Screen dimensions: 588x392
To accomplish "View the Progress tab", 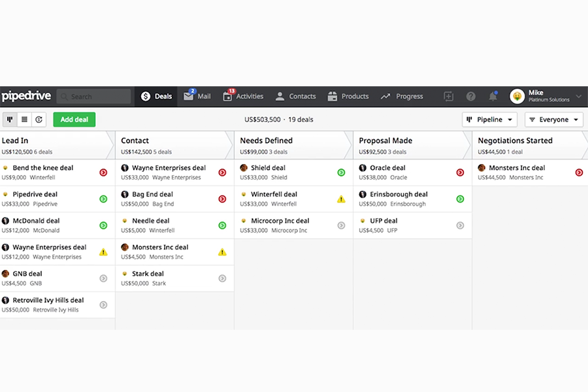I will (402, 97).
